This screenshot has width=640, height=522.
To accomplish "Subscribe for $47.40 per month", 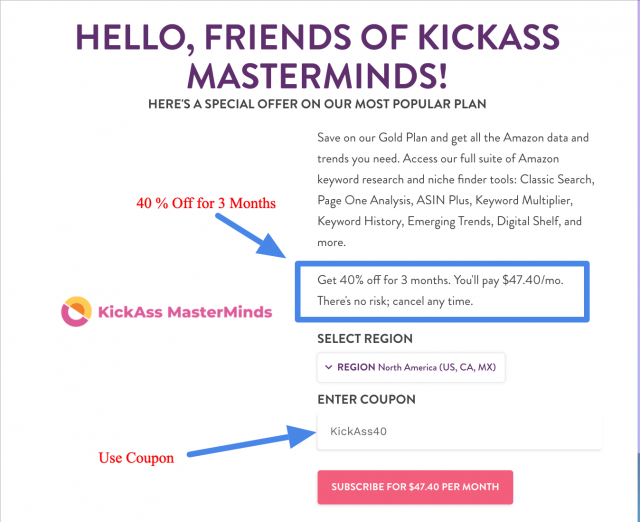I will pos(415,487).
